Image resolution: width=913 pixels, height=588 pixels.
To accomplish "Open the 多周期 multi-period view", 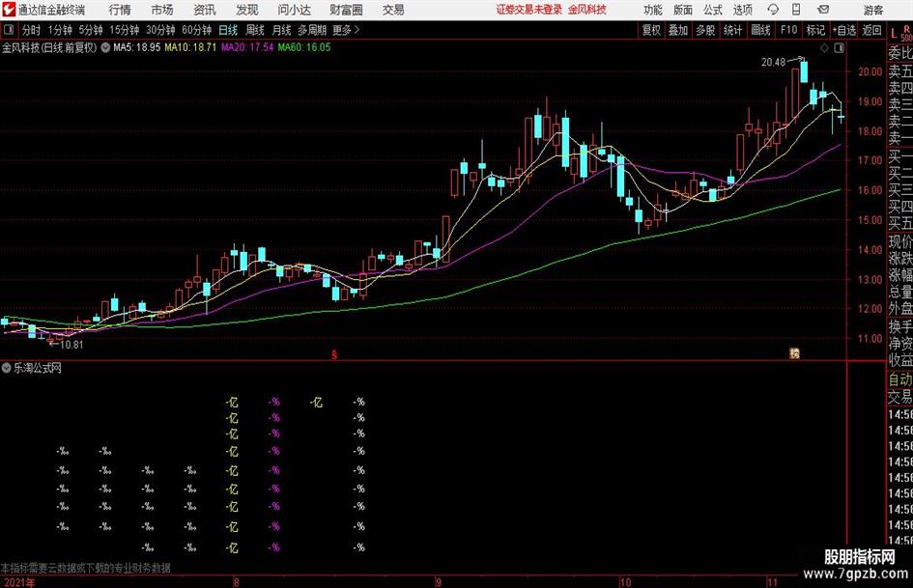I will point(312,30).
